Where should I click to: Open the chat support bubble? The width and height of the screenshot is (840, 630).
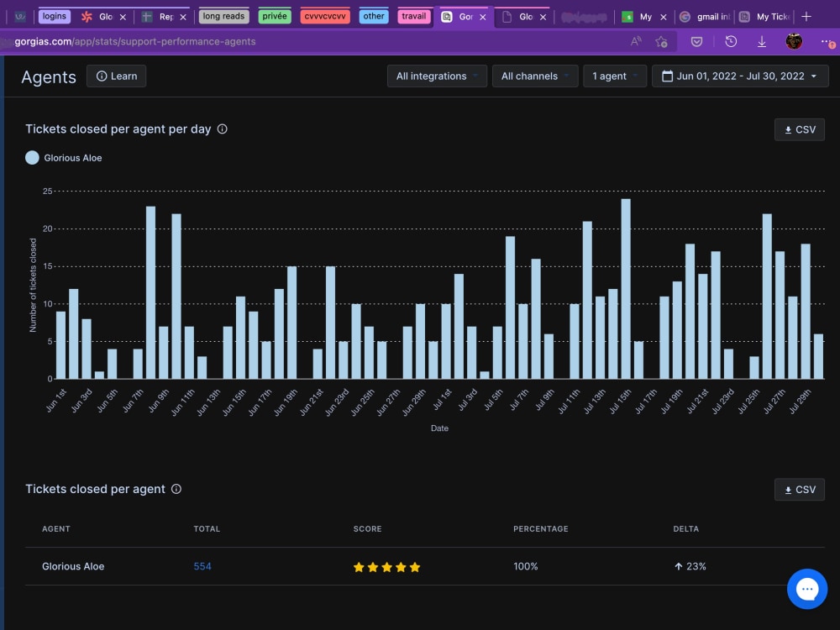806,589
